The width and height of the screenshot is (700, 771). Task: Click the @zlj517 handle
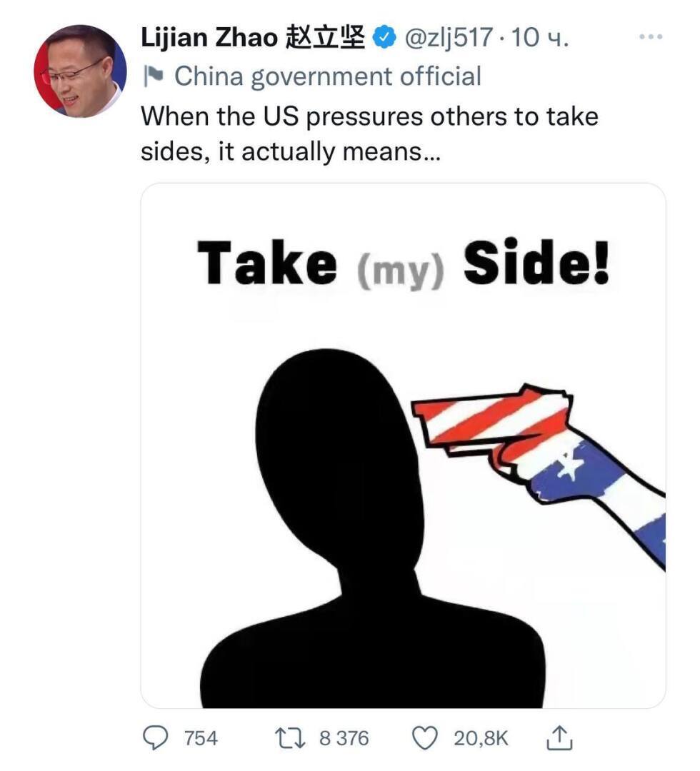(x=448, y=38)
